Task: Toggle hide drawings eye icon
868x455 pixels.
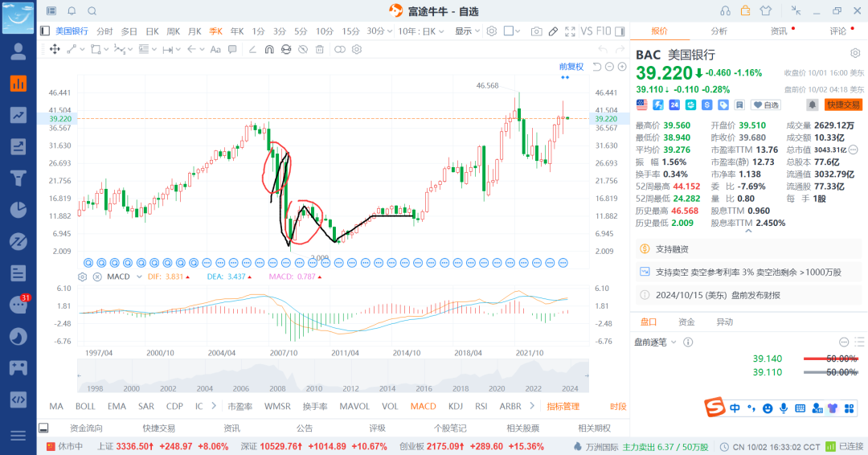Action: pos(303,49)
